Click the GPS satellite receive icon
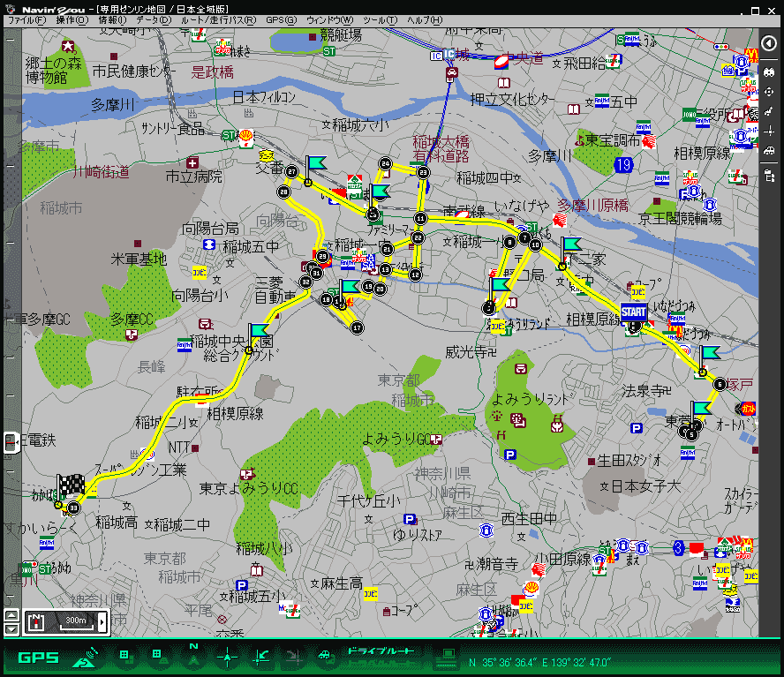This screenshot has width=784, height=677. (x=87, y=658)
